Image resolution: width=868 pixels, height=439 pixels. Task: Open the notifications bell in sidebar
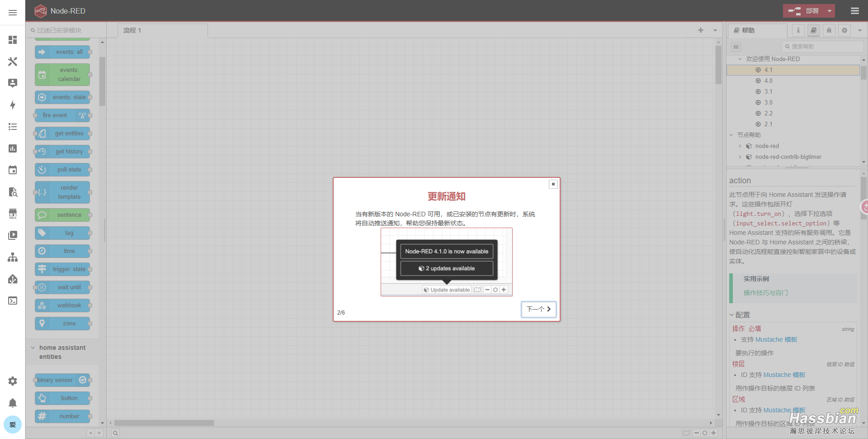(x=13, y=403)
